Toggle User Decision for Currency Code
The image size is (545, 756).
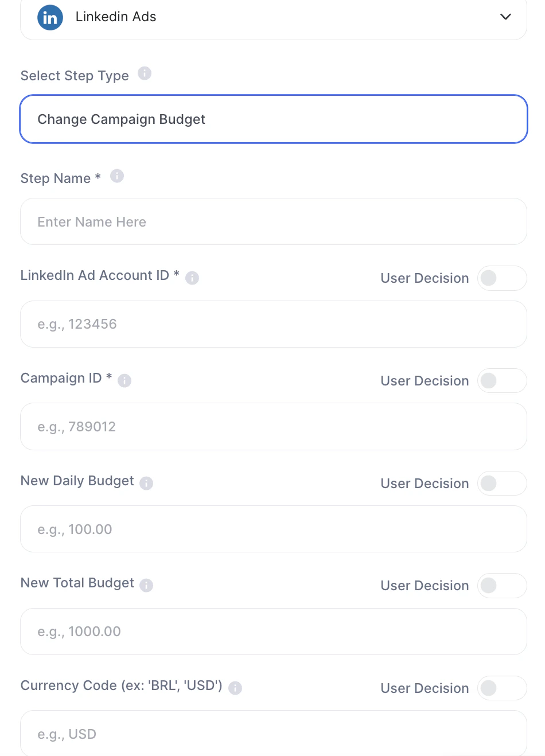pyautogui.click(x=501, y=688)
